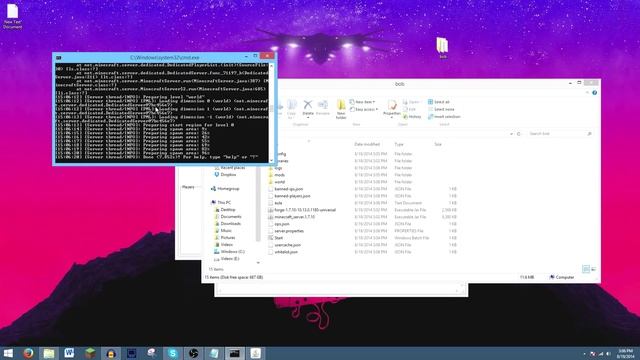Click the network icon in system tray
Viewport: 640px width, 360px height.
[601, 354]
